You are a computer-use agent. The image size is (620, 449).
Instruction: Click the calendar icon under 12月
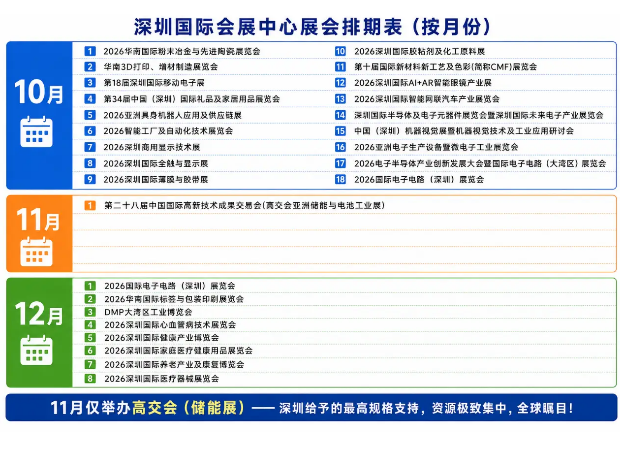36,350
